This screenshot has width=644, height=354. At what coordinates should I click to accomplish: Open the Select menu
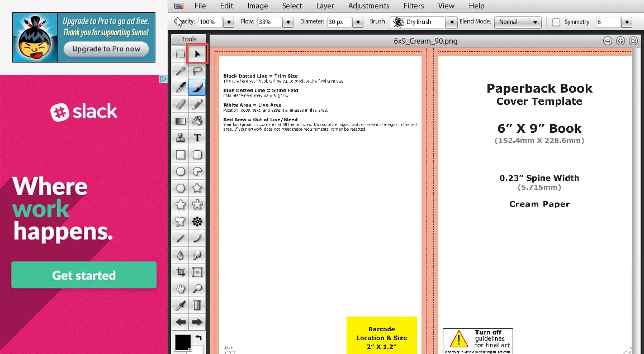(x=292, y=6)
